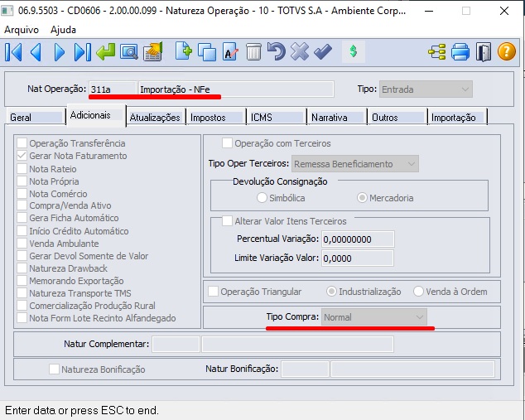The image size is (525, 420).
Task: Go to previous record arrow
Action: tap(36, 52)
